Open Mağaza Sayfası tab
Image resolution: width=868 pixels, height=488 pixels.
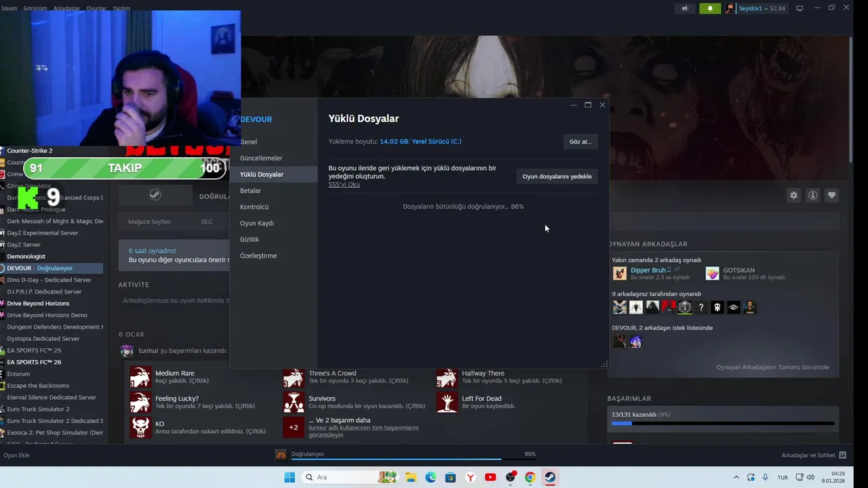pyautogui.click(x=149, y=222)
